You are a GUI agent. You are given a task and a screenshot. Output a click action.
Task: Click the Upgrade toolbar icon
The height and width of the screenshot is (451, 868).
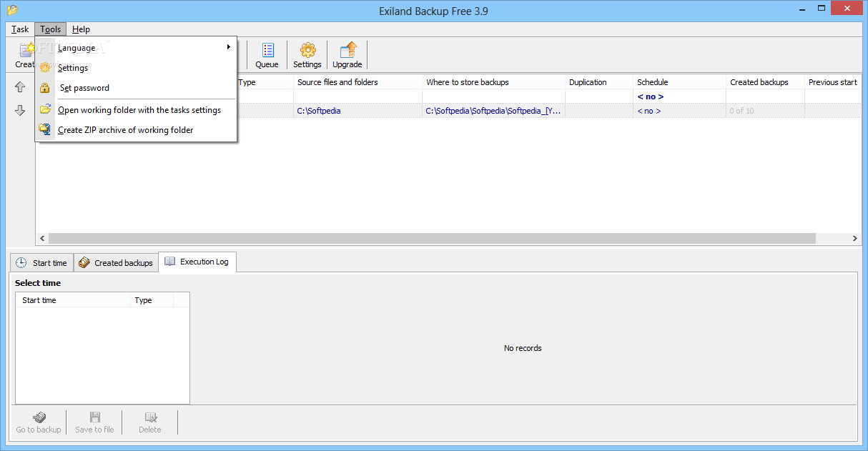(347, 55)
